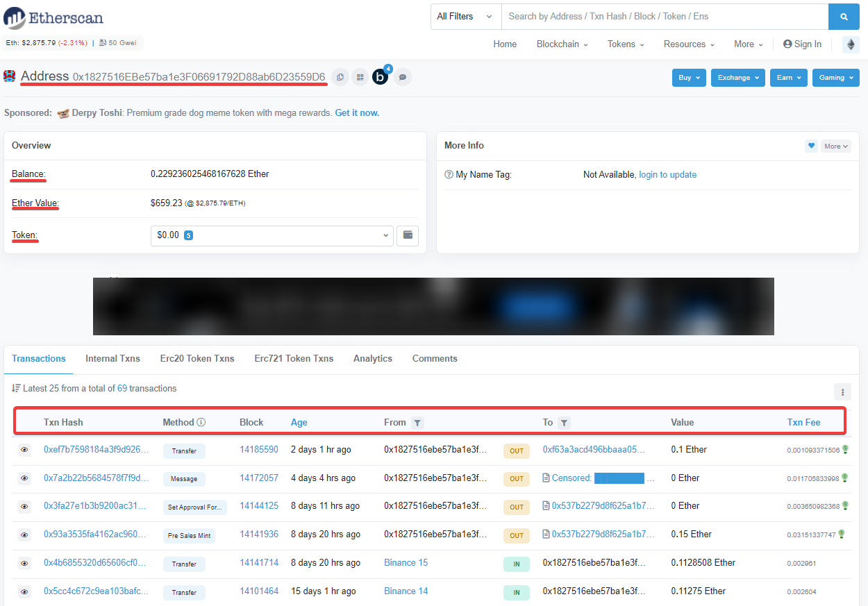Click the Ethereum network diamond icon
Viewport: 868px width, 606px height.
tap(851, 44)
